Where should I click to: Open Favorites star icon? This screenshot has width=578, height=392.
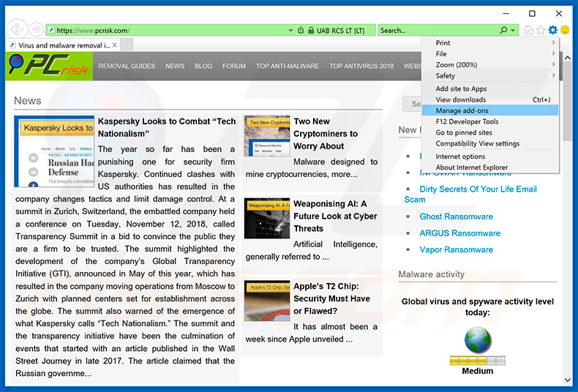point(541,30)
